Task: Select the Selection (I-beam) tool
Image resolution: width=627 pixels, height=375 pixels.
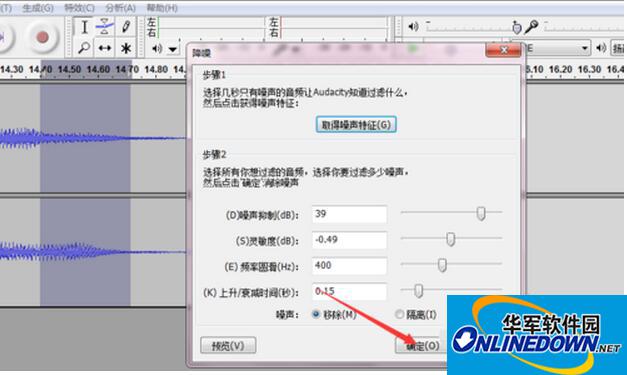Action: click(x=84, y=27)
